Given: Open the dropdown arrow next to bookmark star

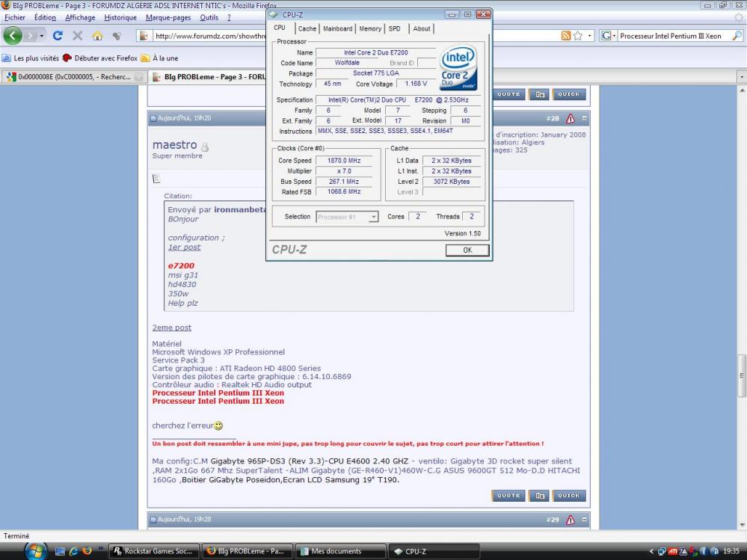Looking at the screenshot, I should (x=589, y=36).
